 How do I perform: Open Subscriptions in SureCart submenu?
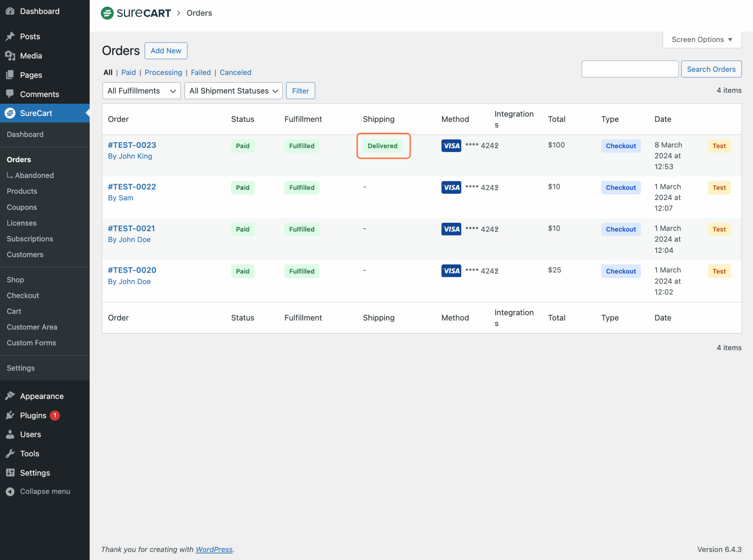tap(30, 239)
